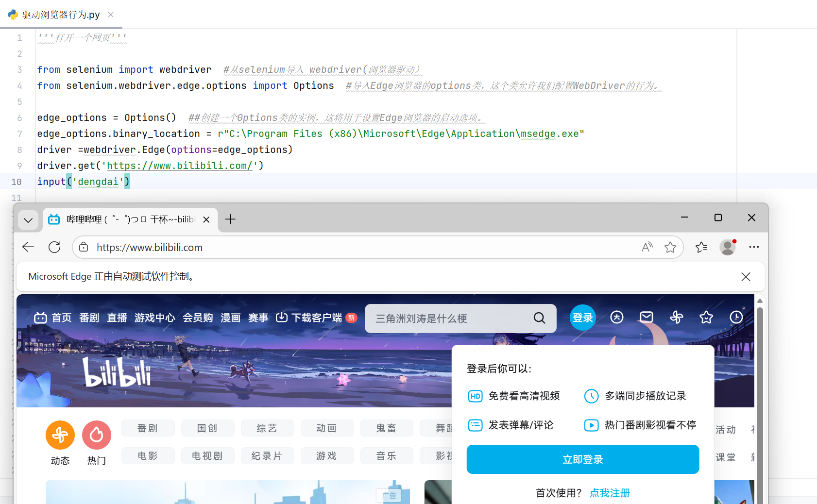Open the 电视剧 category button
The image size is (817, 504).
coord(207,456)
